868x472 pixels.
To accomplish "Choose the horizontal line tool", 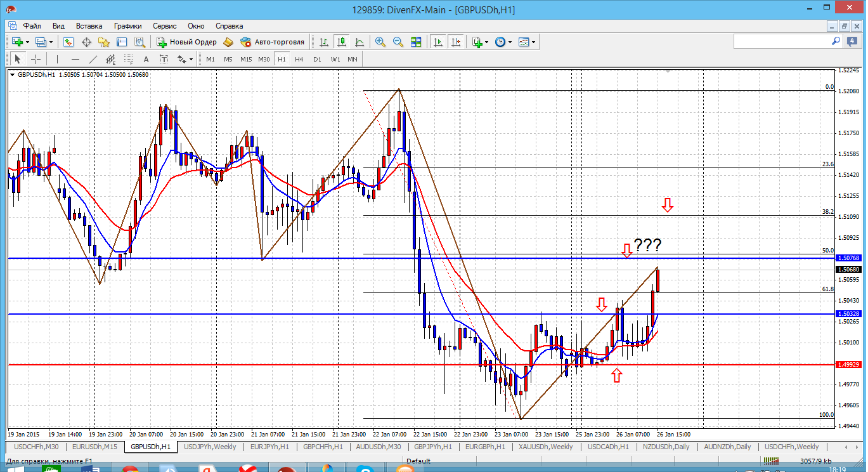I will point(75,59).
